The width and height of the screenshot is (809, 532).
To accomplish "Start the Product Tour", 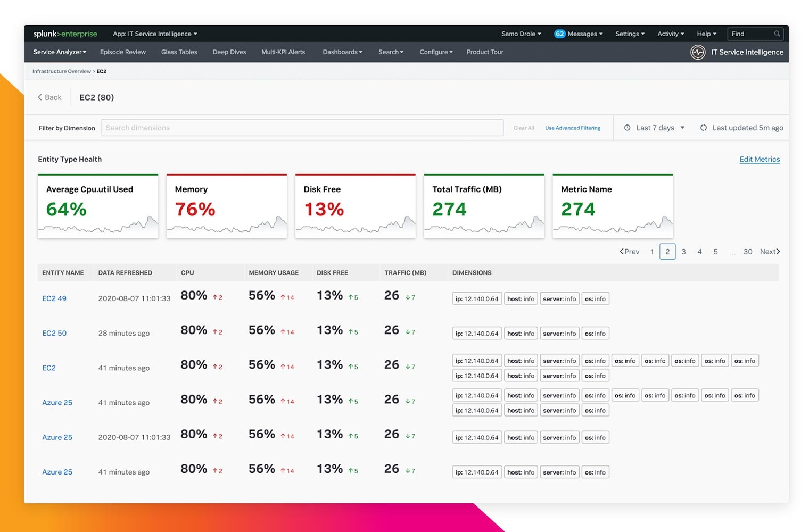I will click(x=485, y=52).
